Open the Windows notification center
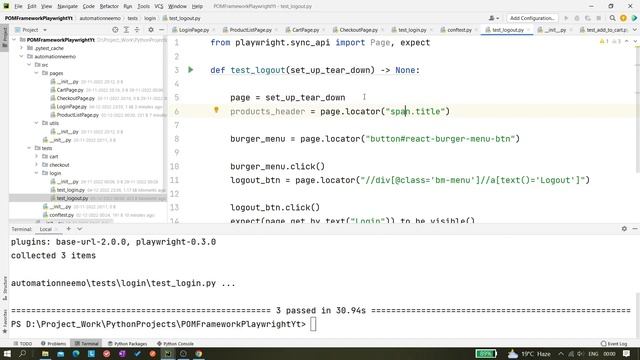The width and height of the screenshot is (640, 360). pos(627,353)
